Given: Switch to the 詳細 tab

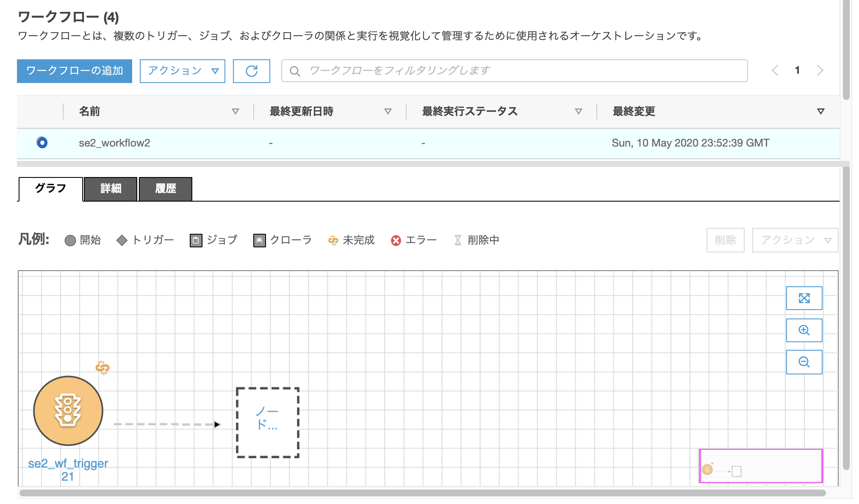Looking at the screenshot, I should click(110, 188).
